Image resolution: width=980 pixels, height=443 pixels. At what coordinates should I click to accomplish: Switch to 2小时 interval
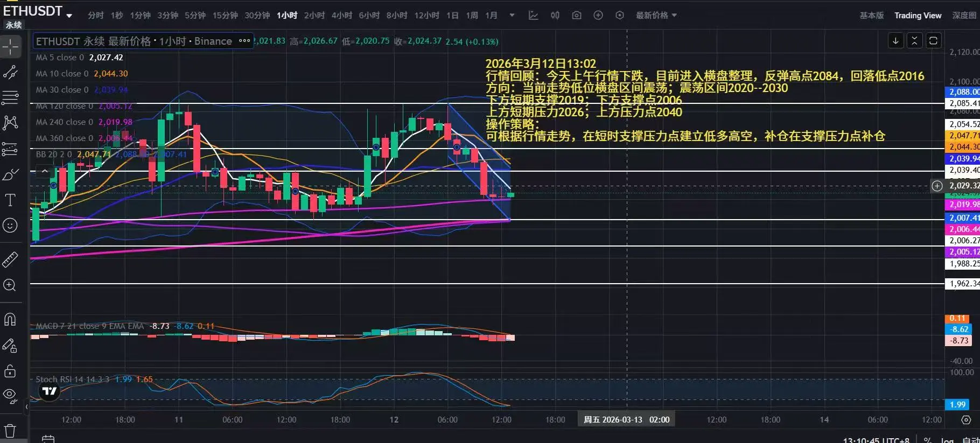point(314,16)
